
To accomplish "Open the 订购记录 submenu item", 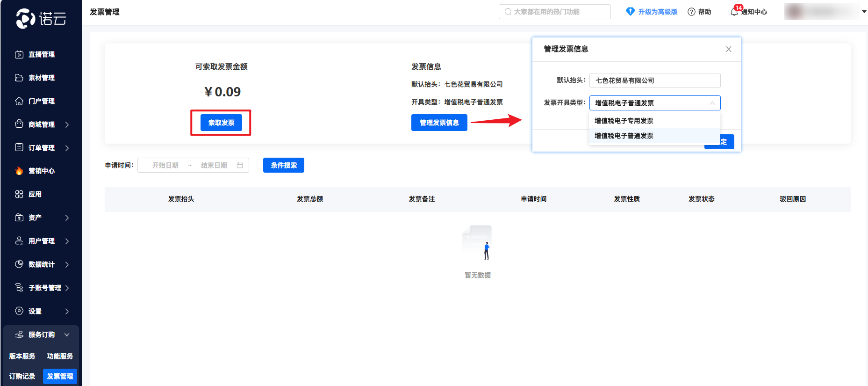I will 22,376.
